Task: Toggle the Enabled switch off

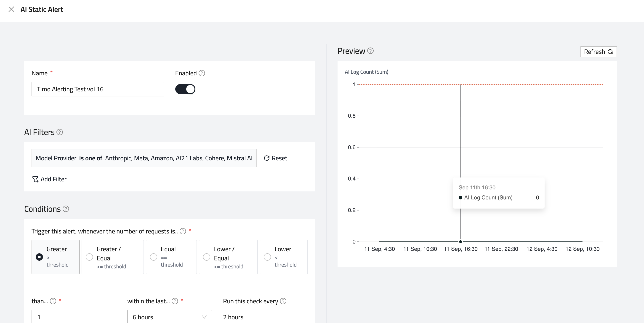Action: click(185, 89)
